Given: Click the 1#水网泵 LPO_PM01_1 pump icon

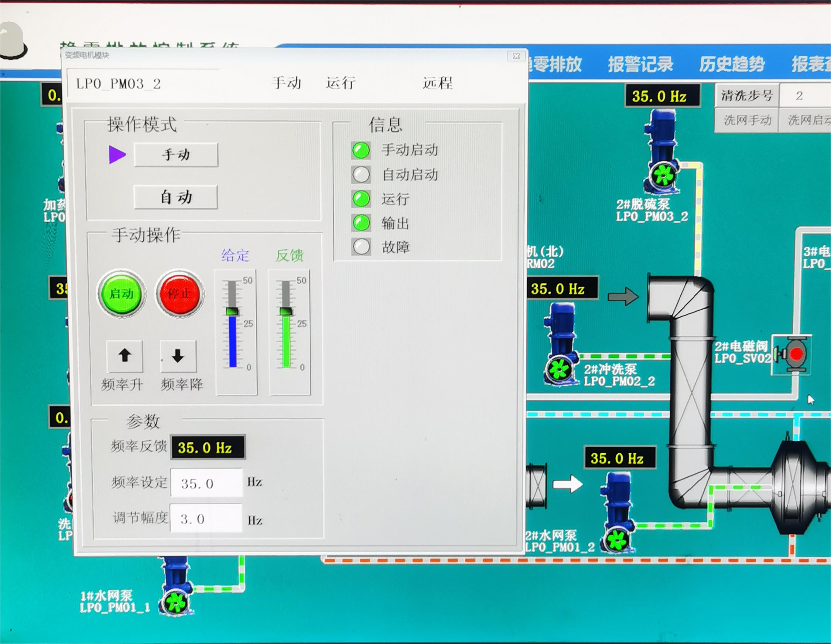Looking at the screenshot, I should pyautogui.click(x=176, y=586).
